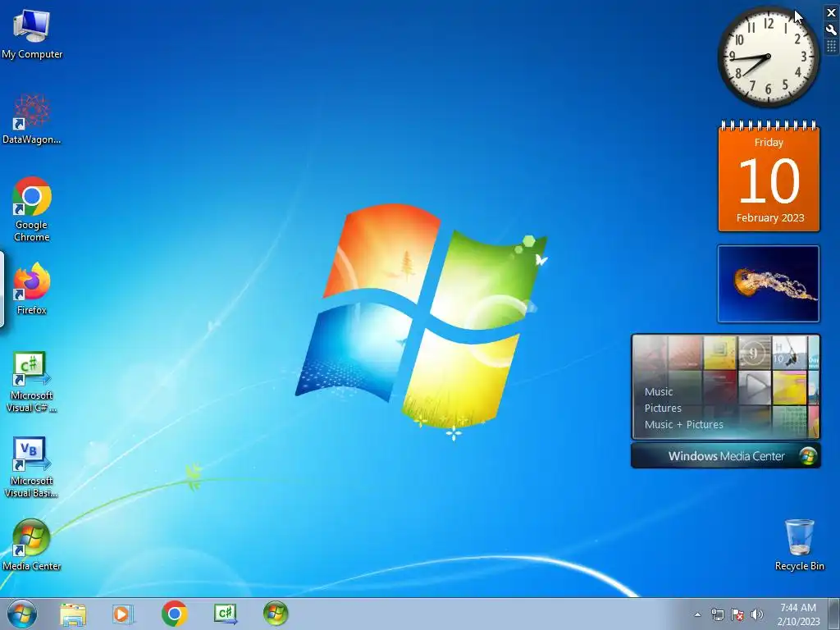Screen dimensions: 840x630
Task: Open the taskbar clock showing 7:44 AM
Action: coord(798,614)
